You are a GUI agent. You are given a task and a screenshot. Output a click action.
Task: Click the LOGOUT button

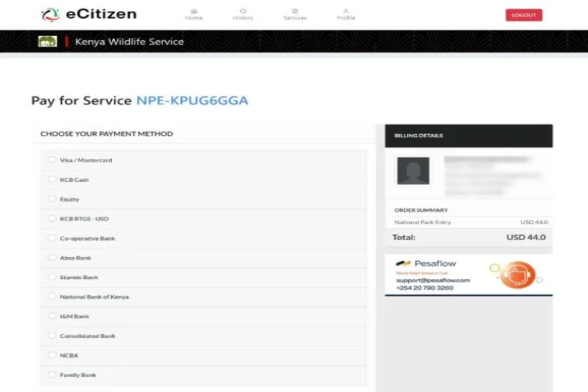(524, 15)
